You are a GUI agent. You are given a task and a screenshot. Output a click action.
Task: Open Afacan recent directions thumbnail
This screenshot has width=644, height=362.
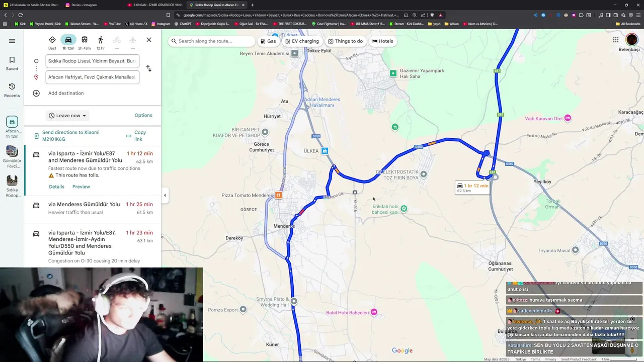(x=12, y=127)
